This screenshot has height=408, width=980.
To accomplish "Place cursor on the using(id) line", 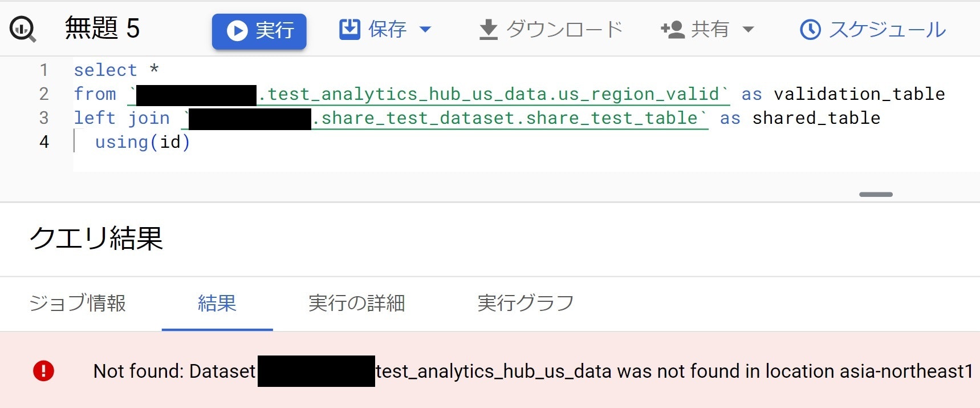I will click(x=143, y=142).
